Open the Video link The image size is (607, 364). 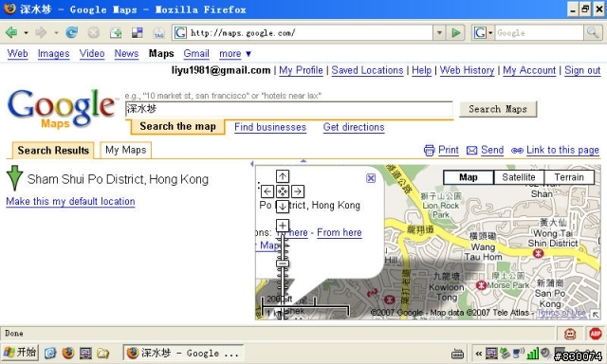point(92,54)
